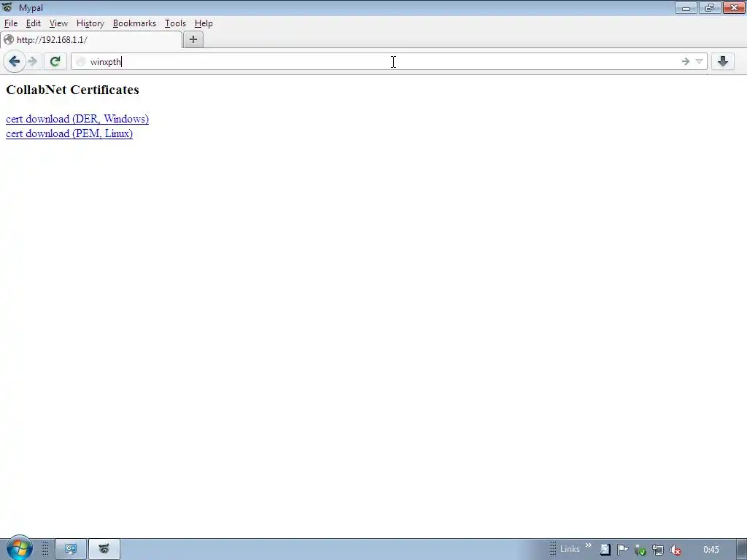
Task: Click the Mypal raccoon icon in title bar
Action: click(x=7, y=7)
